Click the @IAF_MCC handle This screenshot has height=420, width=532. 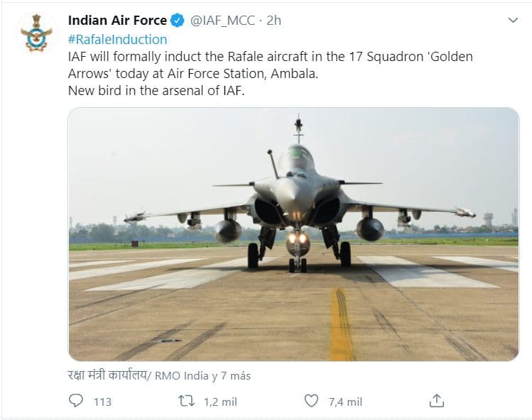coord(222,21)
